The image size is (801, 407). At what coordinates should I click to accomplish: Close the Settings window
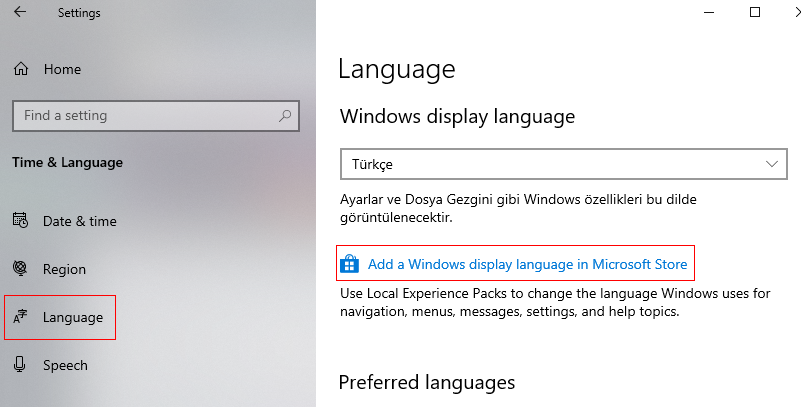click(x=797, y=12)
